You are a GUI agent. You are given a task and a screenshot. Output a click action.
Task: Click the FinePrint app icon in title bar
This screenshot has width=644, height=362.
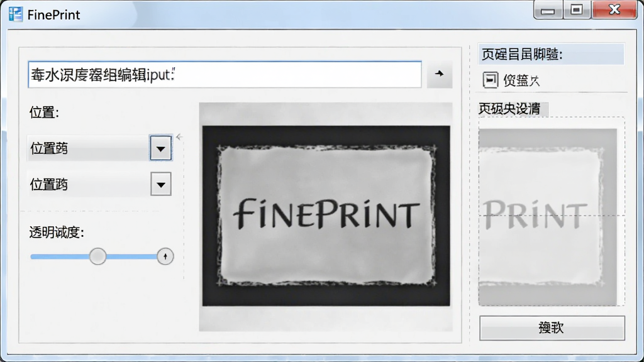pos(15,14)
